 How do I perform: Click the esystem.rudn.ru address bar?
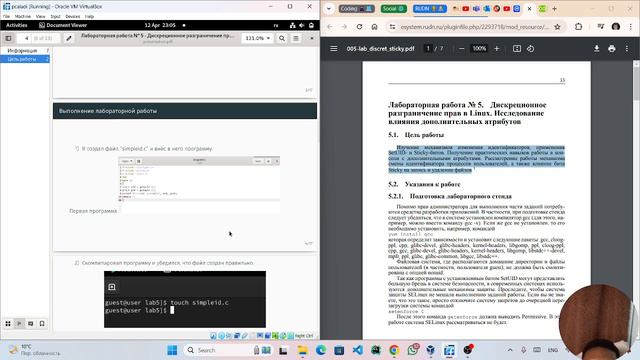(x=474, y=27)
